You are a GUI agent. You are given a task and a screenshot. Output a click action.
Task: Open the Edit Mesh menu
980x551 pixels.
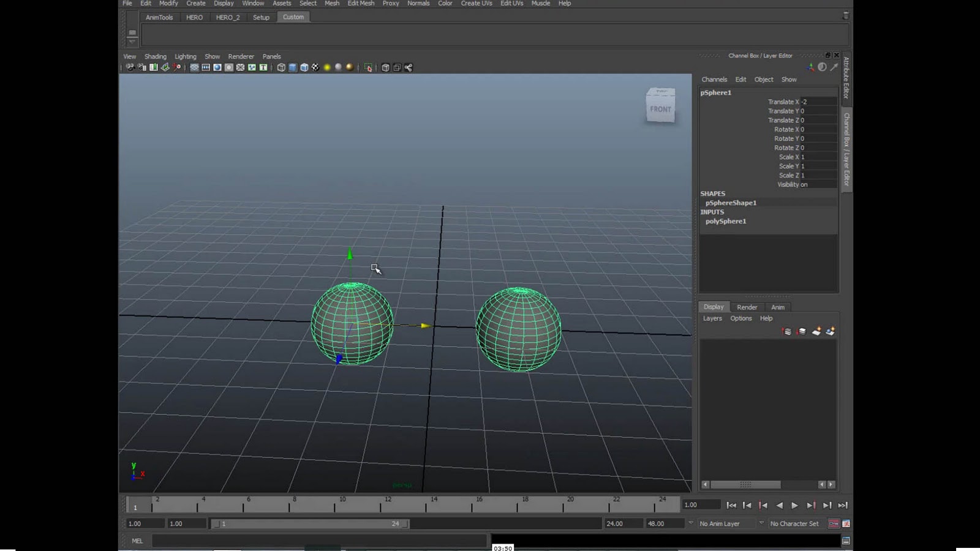coord(361,4)
